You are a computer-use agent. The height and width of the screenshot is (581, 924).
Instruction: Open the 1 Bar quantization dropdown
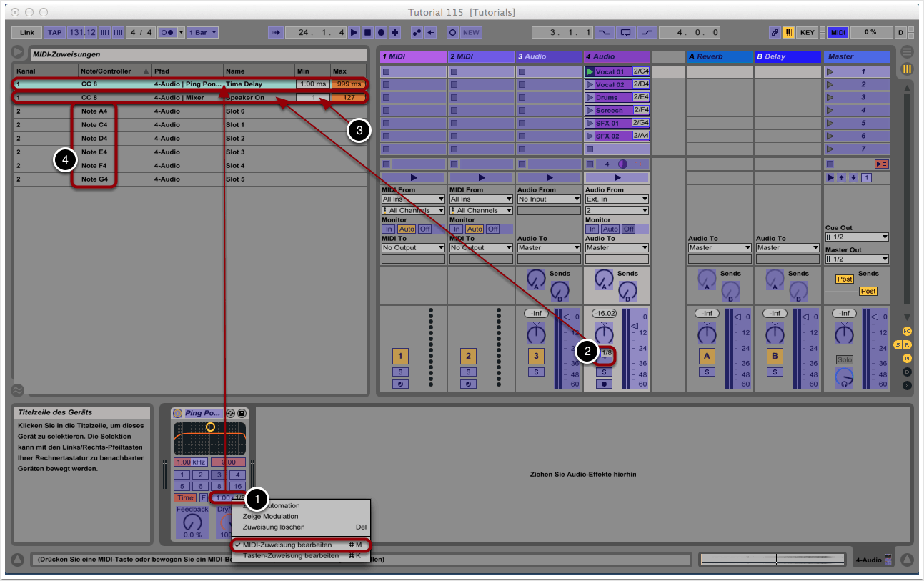[203, 33]
